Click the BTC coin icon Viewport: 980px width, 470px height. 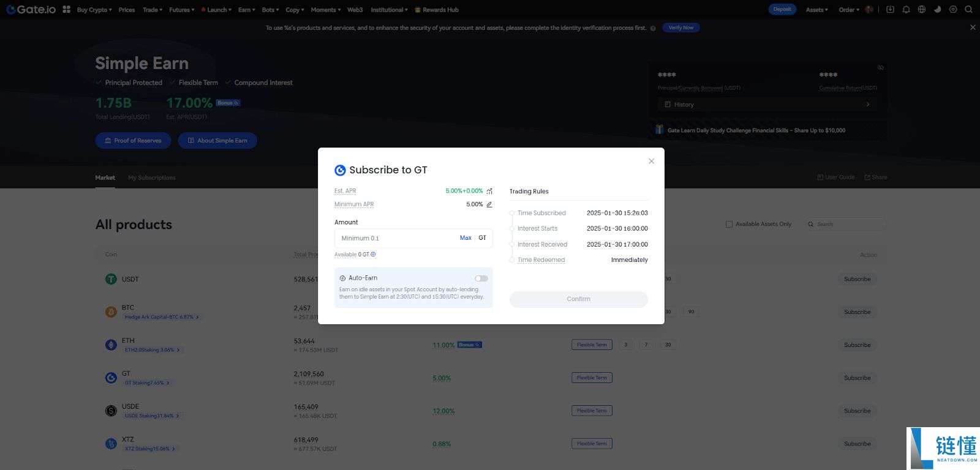click(x=111, y=312)
